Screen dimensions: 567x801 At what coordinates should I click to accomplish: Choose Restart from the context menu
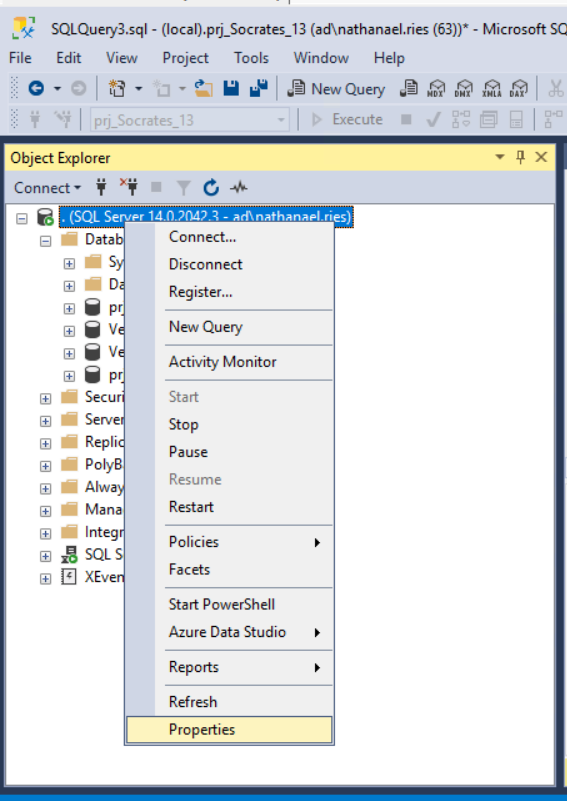pos(229,507)
